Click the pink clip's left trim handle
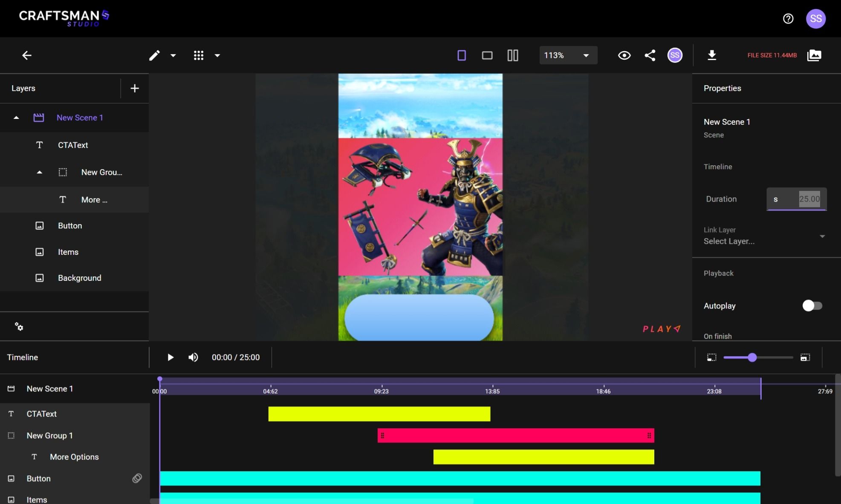The image size is (841, 504). (382, 435)
